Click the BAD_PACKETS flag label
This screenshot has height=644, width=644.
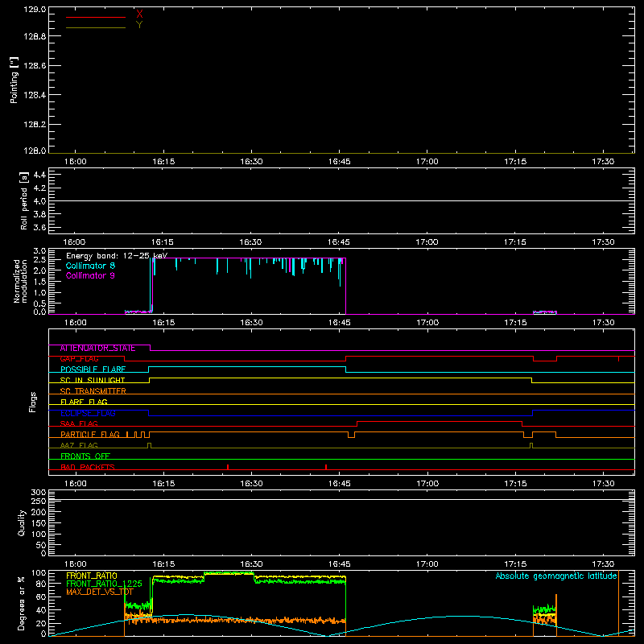pyautogui.click(x=88, y=468)
